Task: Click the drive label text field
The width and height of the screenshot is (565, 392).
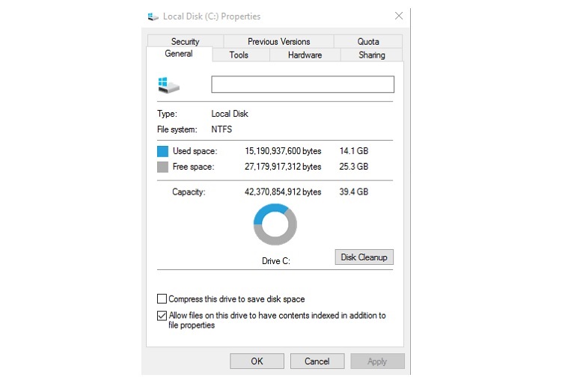Action: [302, 85]
